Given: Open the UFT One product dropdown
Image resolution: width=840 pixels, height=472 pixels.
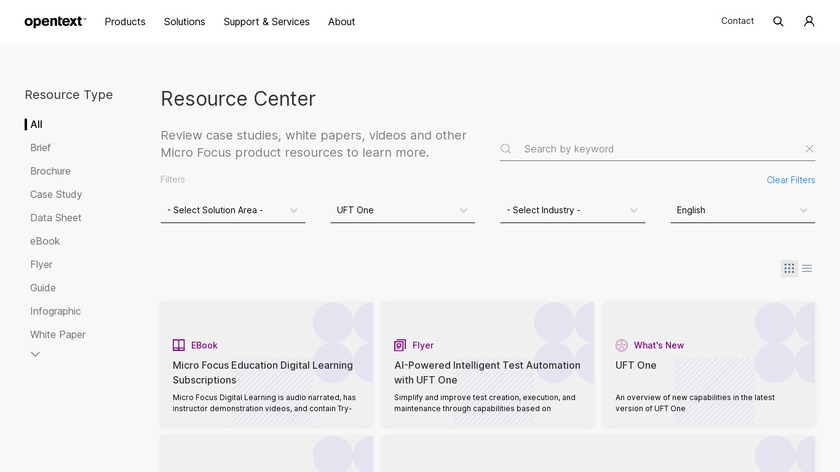Looking at the screenshot, I should (x=403, y=211).
